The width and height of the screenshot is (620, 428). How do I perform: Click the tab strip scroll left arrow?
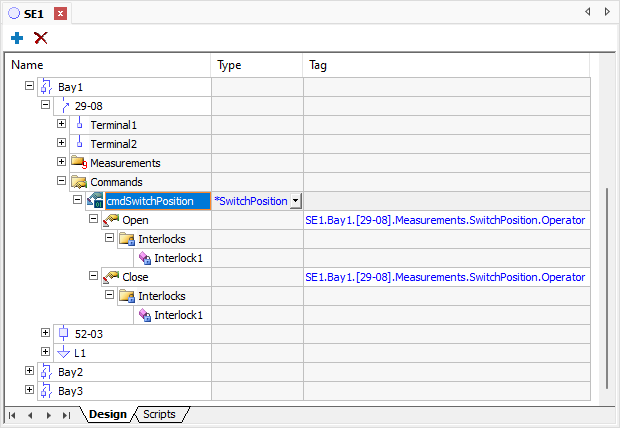coord(588,12)
